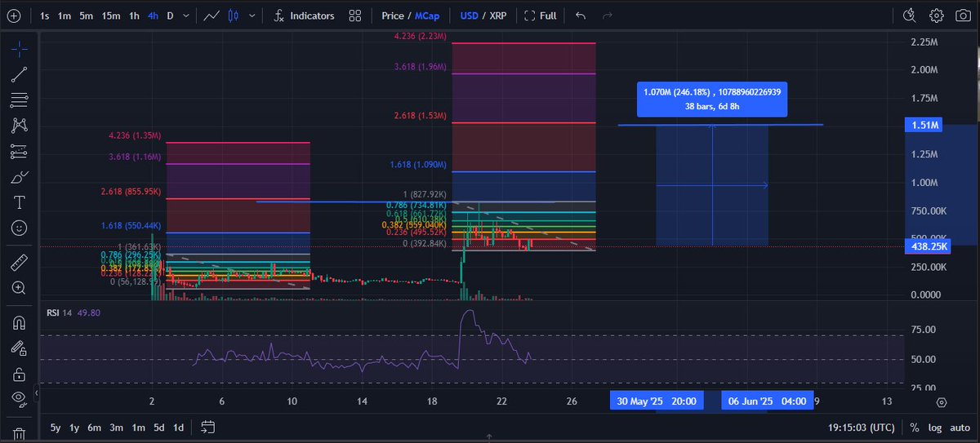980x443 pixels.
Task: Select the 2.618 (1.53M) Fibonacci level
Action: (x=421, y=116)
